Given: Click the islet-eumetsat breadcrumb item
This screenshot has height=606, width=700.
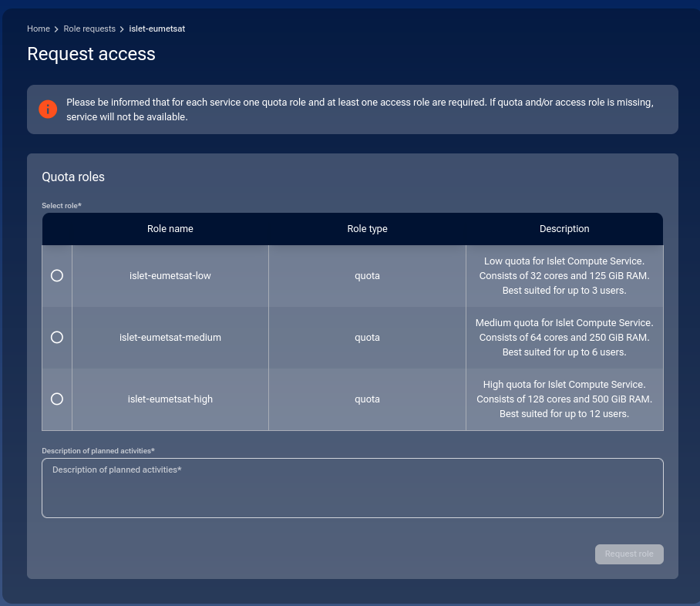Looking at the screenshot, I should coord(156,29).
